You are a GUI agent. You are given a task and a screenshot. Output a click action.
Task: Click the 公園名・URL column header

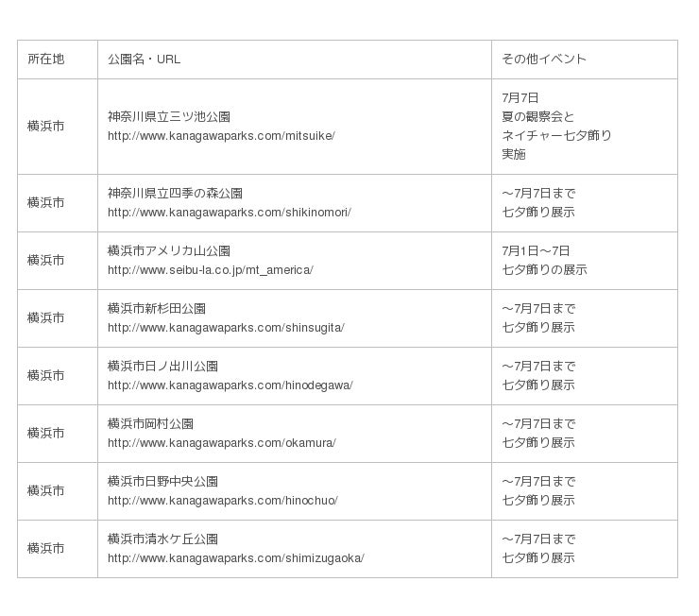pyautogui.click(x=144, y=60)
